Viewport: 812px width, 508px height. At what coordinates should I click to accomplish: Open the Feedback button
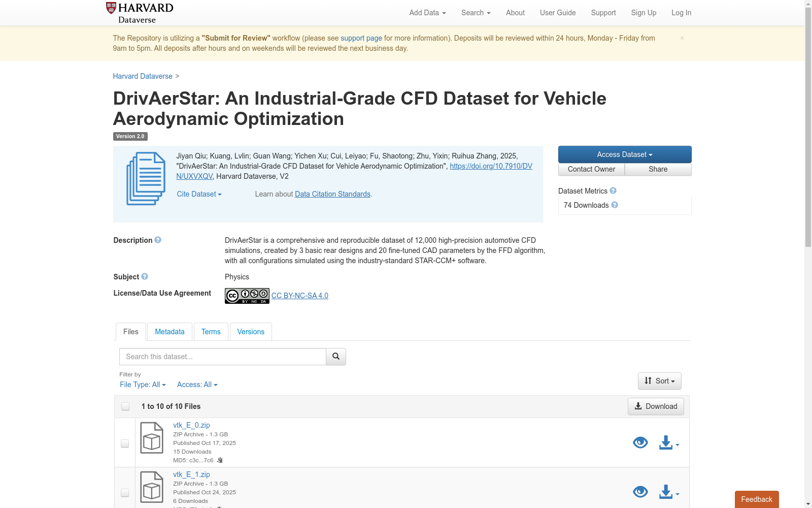click(x=757, y=499)
